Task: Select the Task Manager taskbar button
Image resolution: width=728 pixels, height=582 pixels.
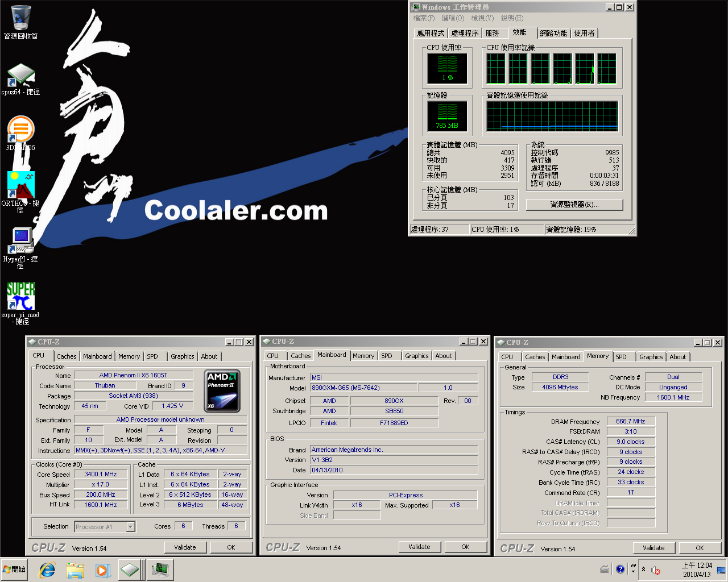Action: pyautogui.click(x=160, y=569)
